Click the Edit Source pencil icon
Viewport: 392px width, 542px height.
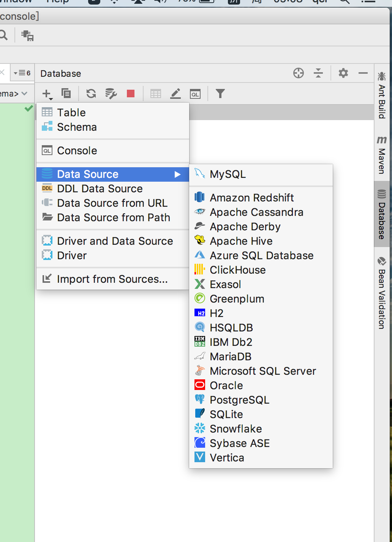point(175,94)
